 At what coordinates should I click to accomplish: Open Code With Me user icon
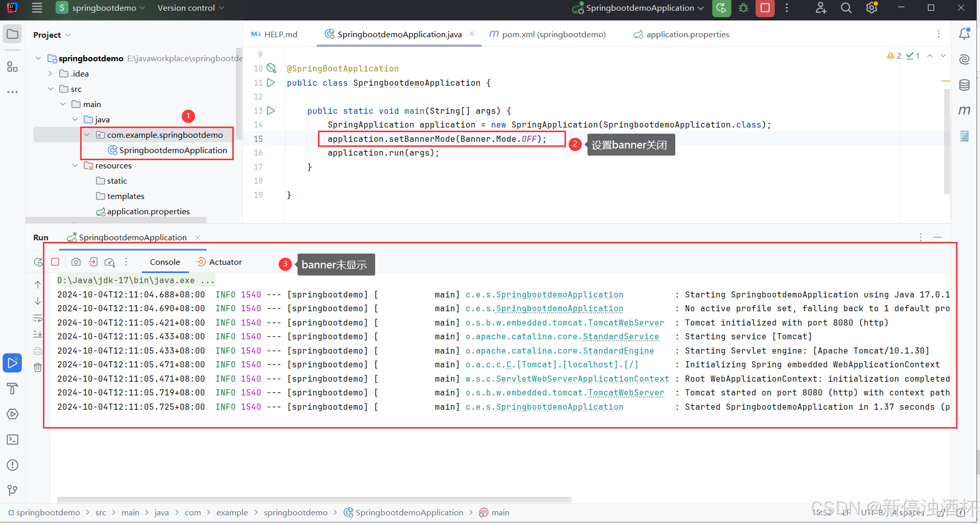(821, 8)
